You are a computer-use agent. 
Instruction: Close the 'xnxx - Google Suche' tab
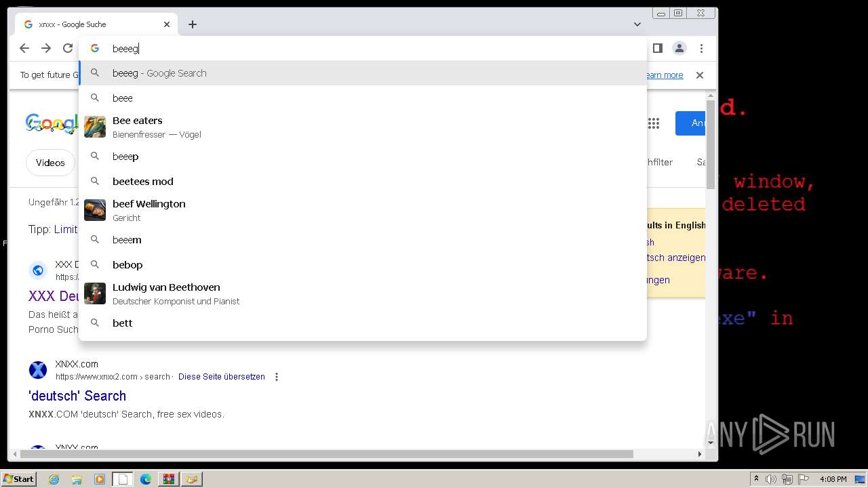(167, 24)
